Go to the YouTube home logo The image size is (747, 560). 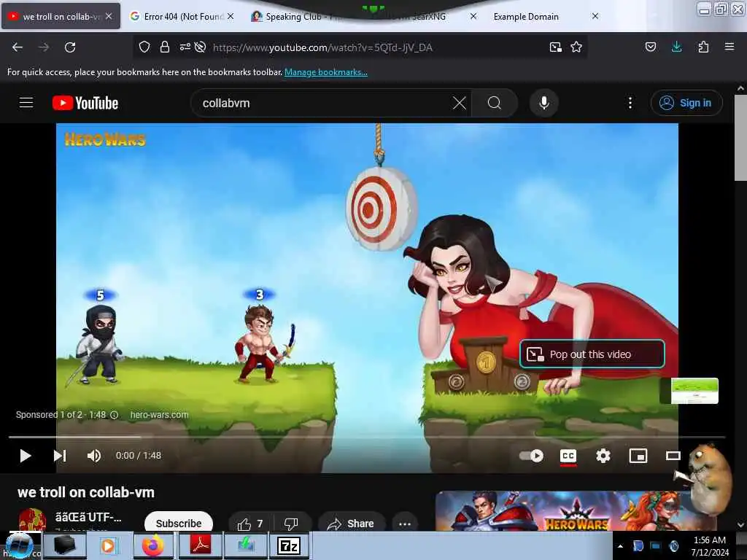(85, 103)
